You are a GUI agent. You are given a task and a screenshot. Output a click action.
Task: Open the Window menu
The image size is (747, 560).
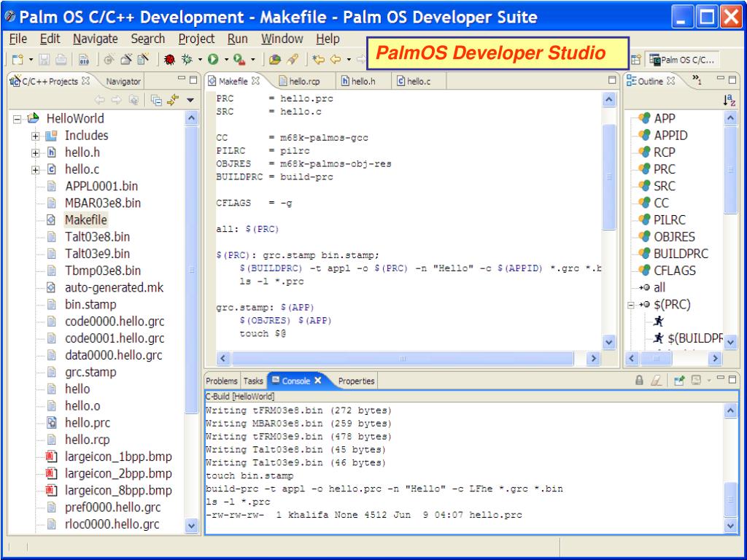pyautogui.click(x=282, y=39)
